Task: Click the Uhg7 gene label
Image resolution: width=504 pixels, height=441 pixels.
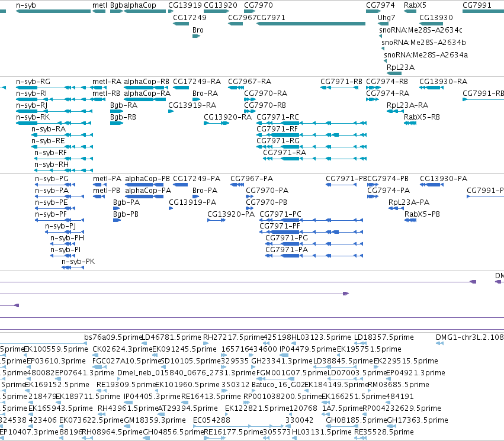Action: pyautogui.click(x=386, y=18)
